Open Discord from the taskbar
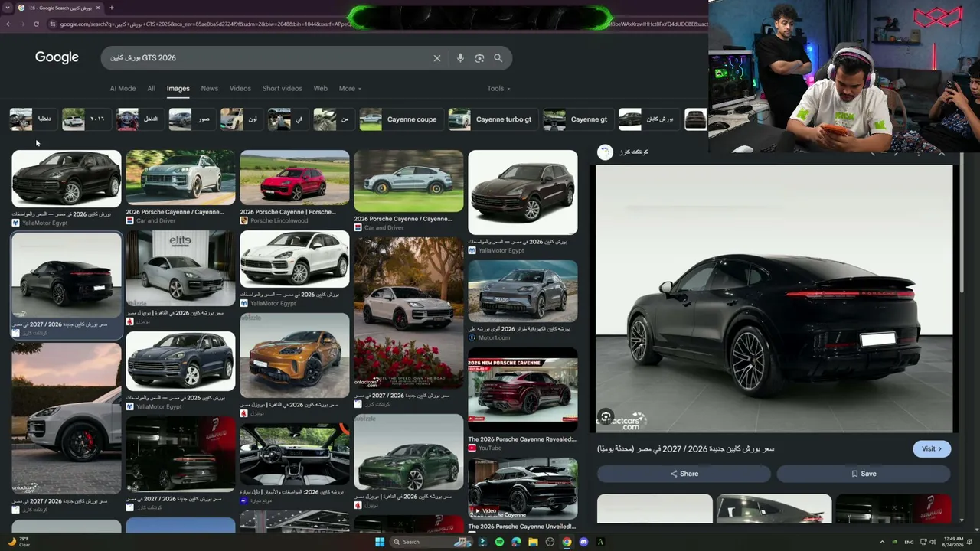 coord(583,542)
